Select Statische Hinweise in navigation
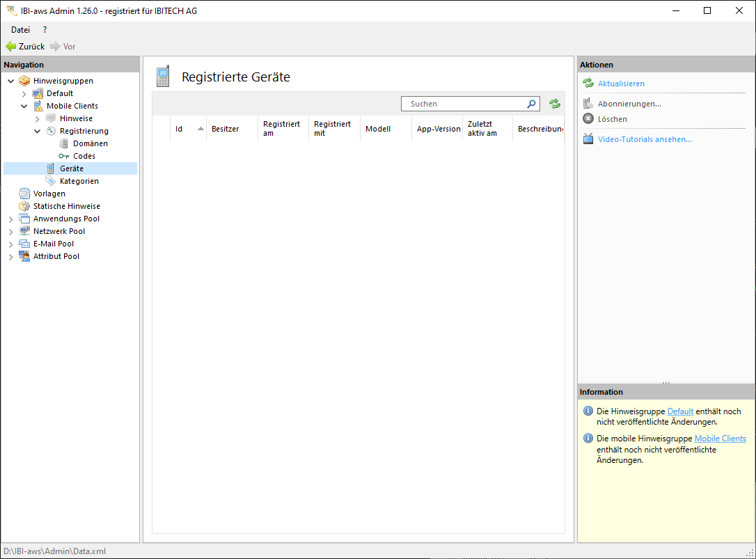 coord(66,206)
